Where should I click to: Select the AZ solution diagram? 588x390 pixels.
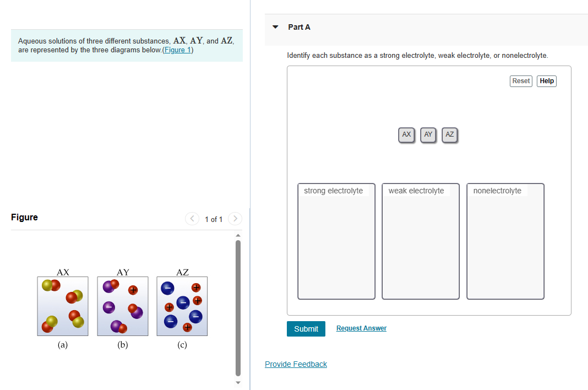coord(182,306)
